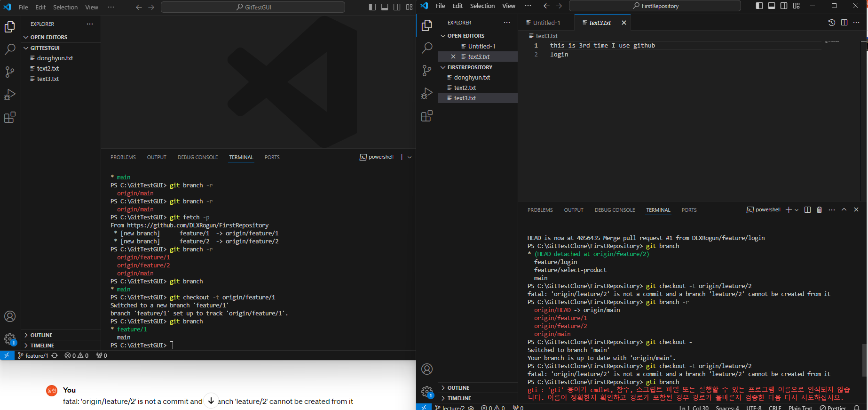Image resolution: width=868 pixels, height=410 pixels.
Task: Split the text3.txt editor right
Action: [x=844, y=23]
